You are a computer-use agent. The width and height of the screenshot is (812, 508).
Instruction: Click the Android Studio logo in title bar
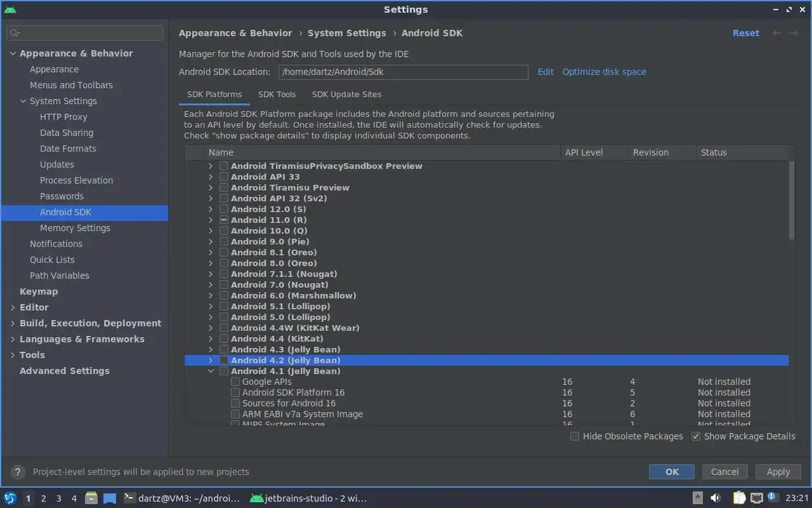pyautogui.click(x=10, y=10)
